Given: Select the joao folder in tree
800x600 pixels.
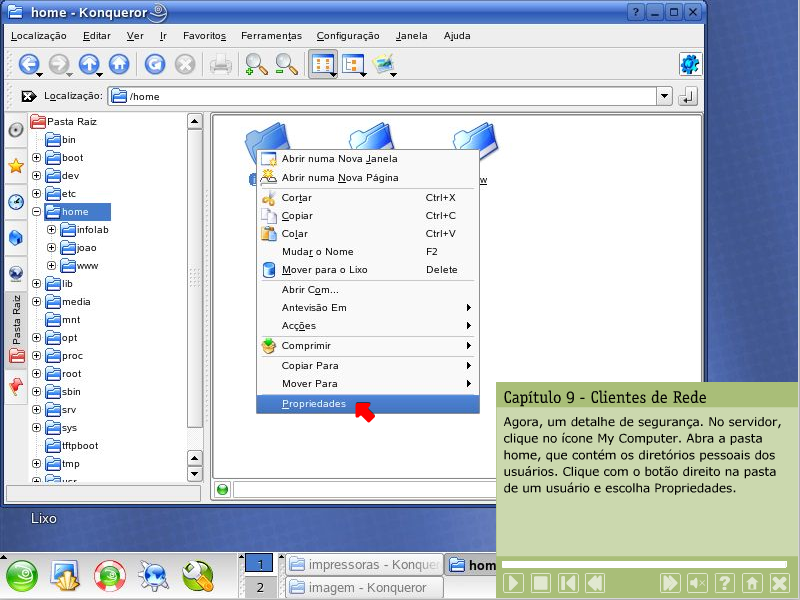Looking at the screenshot, I should [86, 248].
